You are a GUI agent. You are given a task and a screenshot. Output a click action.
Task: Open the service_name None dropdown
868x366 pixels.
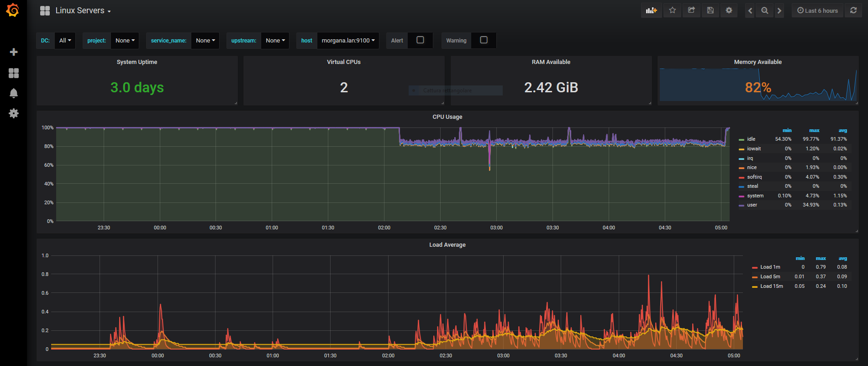click(x=205, y=41)
